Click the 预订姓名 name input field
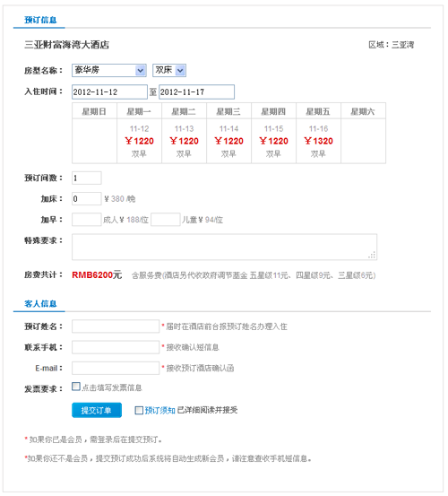 [116, 326]
